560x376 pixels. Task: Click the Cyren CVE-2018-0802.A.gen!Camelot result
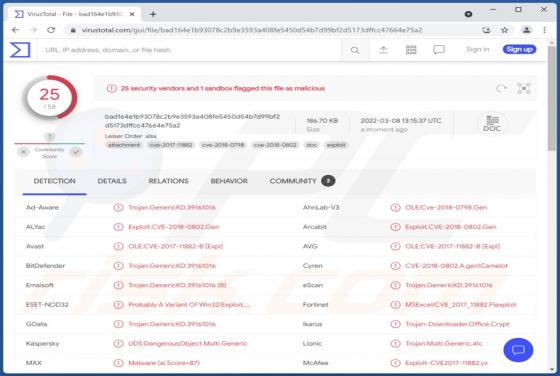pos(456,266)
